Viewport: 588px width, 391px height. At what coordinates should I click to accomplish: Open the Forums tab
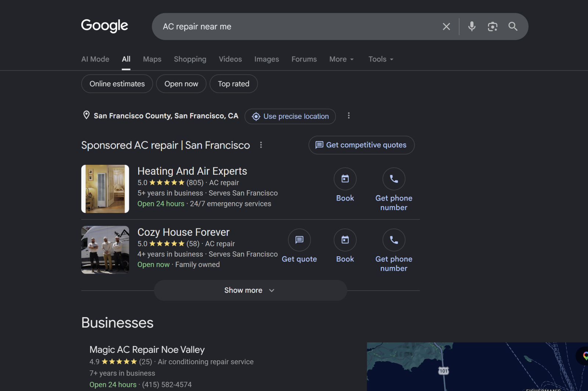304,59
